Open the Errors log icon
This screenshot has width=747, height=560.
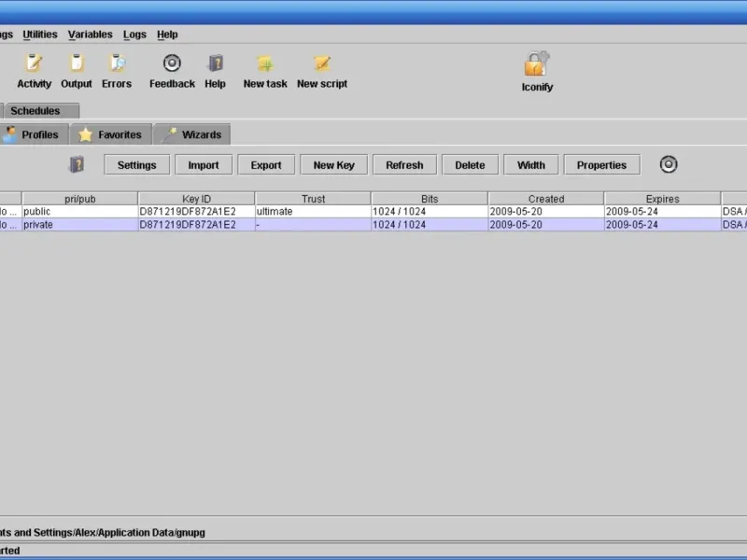[x=117, y=63]
